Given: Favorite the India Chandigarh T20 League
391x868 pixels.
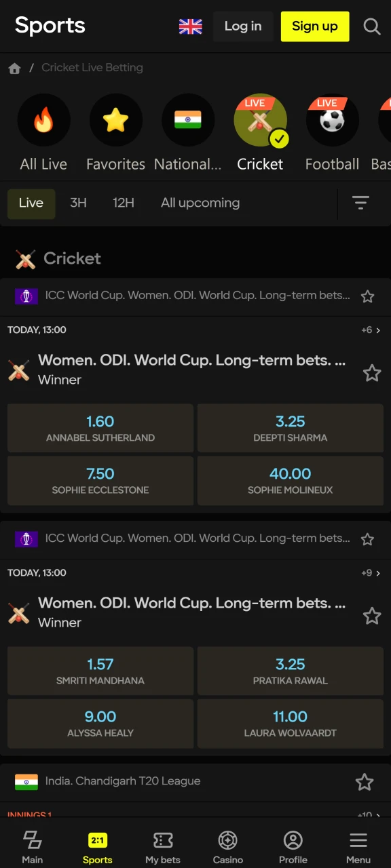Looking at the screenshot, I should (365, 782).
